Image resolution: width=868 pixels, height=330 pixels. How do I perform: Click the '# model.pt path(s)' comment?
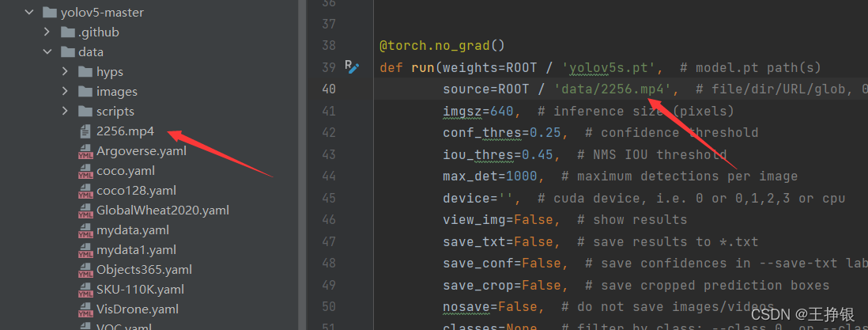[750, 68]
